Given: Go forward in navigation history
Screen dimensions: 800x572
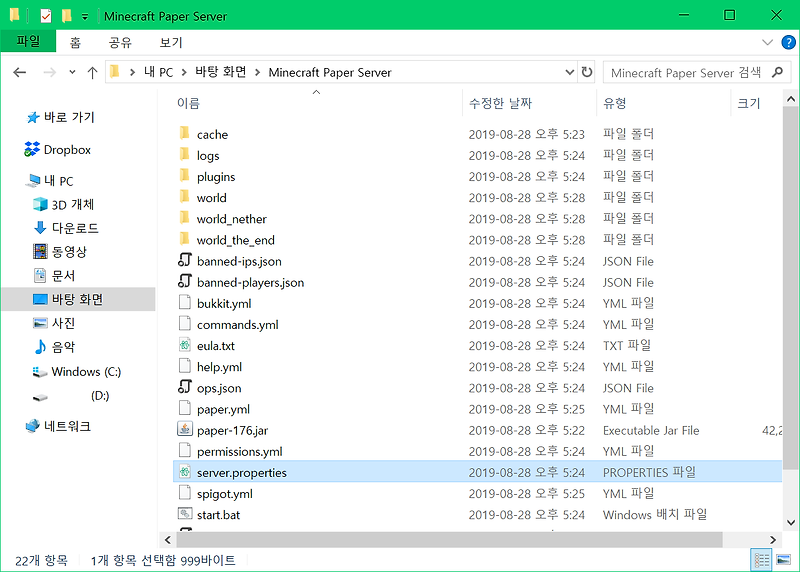Looking at the screenshot, I should tap(49, 72).
